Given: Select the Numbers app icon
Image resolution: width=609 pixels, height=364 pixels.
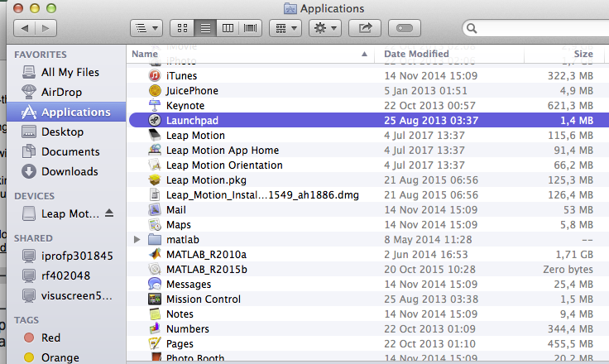Looking at the screenshot, I should [155, 328].
